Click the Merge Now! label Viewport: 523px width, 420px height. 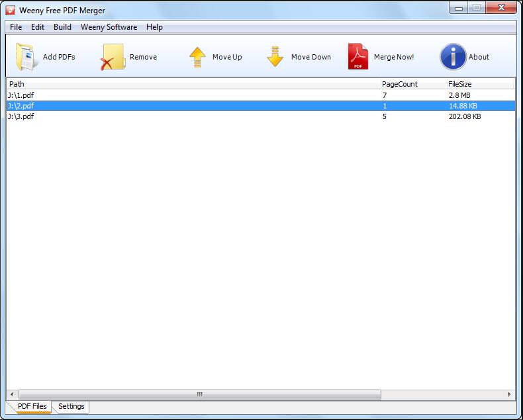[x=394, y=57]
